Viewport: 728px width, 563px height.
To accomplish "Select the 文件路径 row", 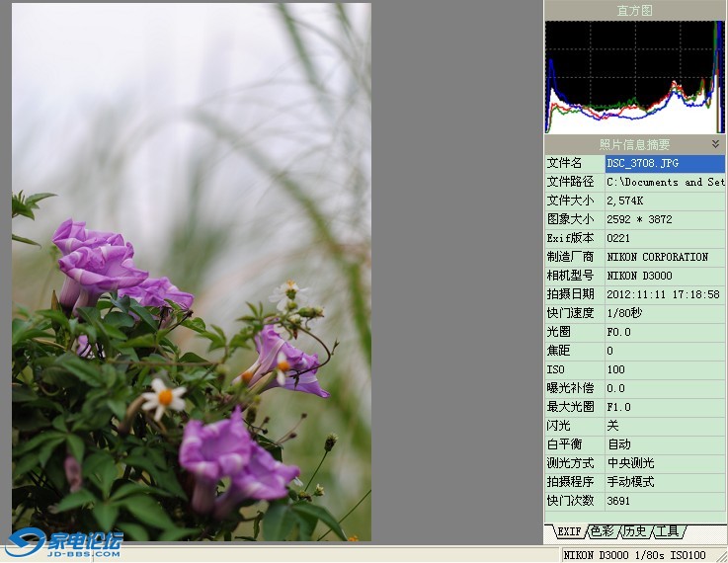I will pos(634,182).
